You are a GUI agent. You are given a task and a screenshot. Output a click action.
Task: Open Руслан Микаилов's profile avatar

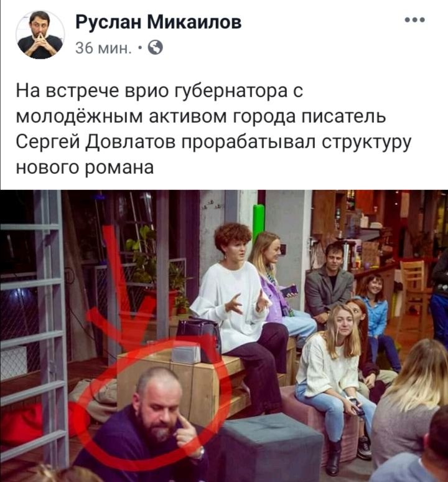click(x=40, y=34)
